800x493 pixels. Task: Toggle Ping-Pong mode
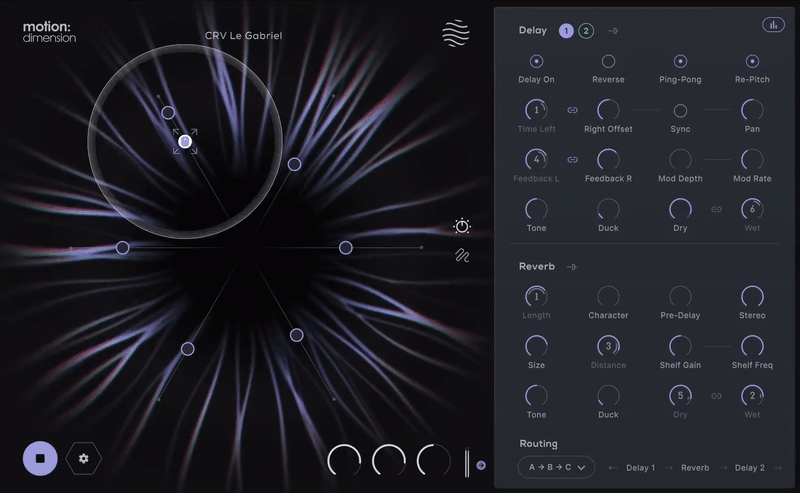click(x=680, y=61)
